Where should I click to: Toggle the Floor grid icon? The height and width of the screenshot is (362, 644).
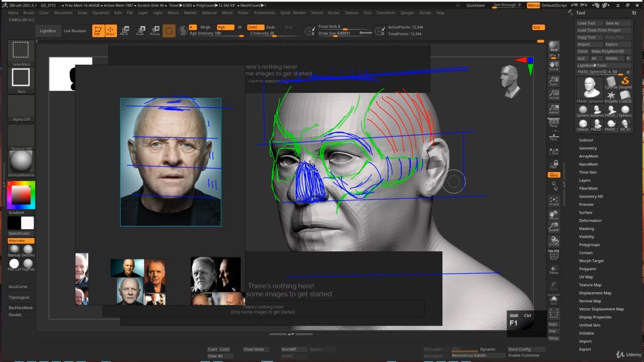pyautogui.click(x=554, y=136)
